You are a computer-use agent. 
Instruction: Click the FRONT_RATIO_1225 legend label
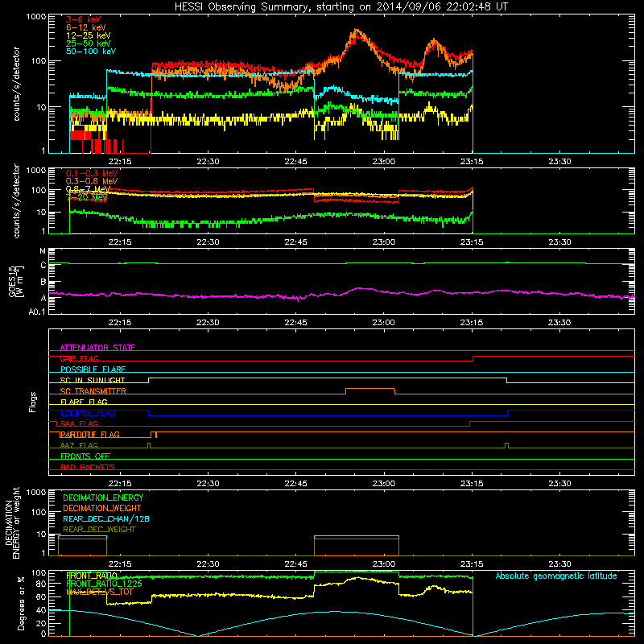(104, 584)
